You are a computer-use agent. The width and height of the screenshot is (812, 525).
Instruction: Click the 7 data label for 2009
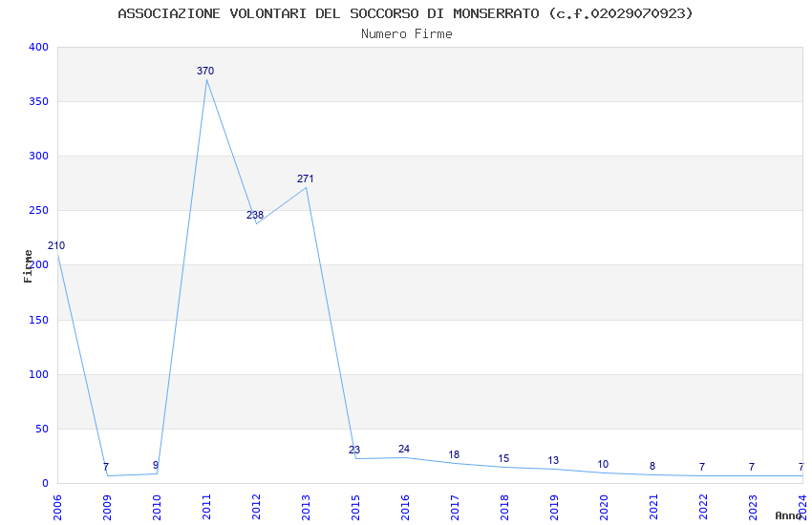pos(106,468)
